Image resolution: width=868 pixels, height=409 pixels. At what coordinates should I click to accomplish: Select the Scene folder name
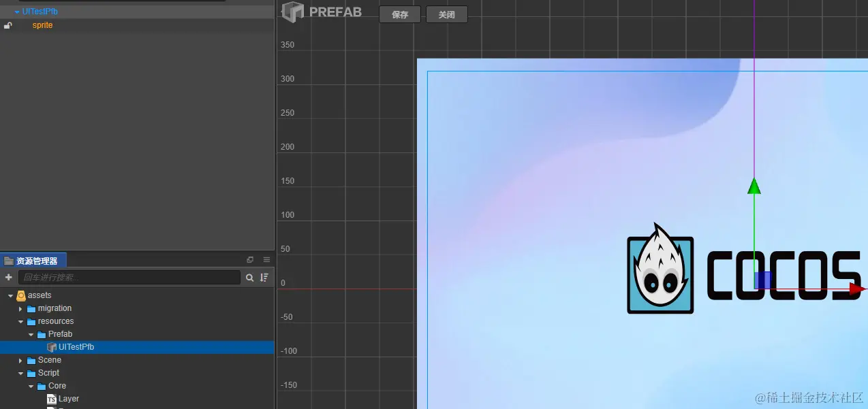pyautogui.click(x=50, y=360)
